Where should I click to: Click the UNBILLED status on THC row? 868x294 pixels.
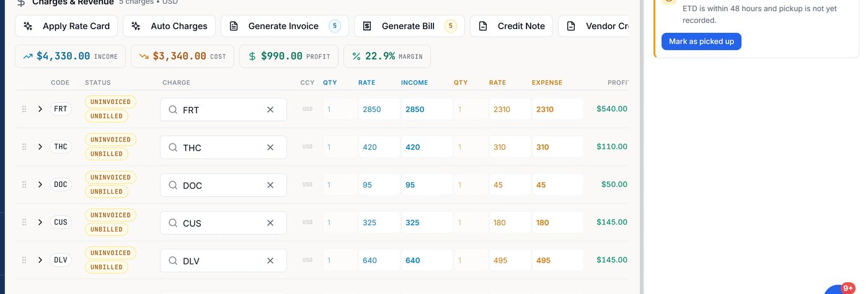[x=107, y=153]
